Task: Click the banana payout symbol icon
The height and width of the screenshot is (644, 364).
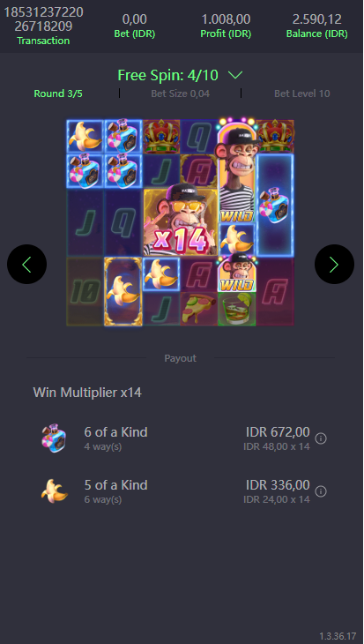Action: coord(54,490)
